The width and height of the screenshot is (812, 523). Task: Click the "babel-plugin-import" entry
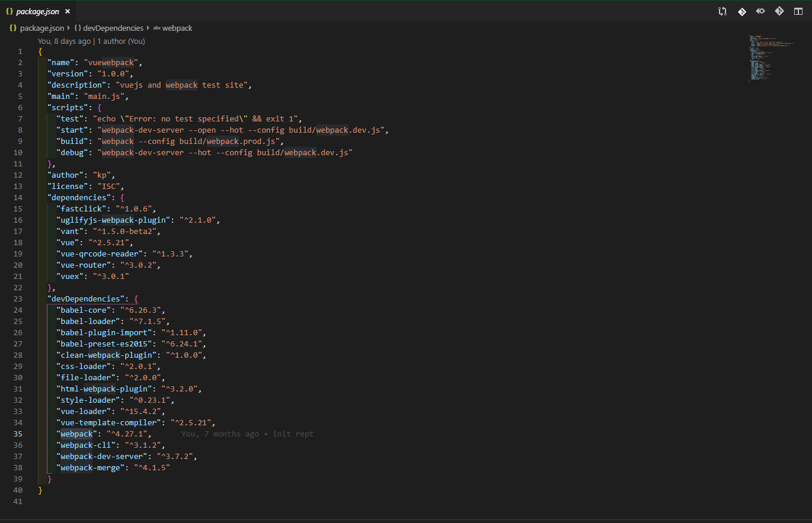click(104, 333)
